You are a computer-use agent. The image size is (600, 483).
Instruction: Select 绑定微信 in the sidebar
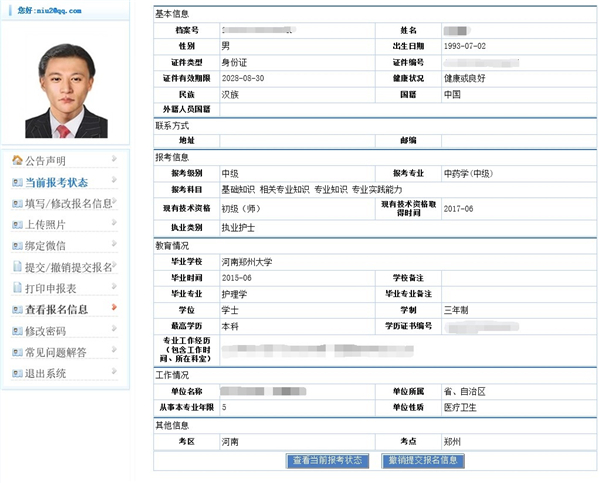(x=46, y=246)
